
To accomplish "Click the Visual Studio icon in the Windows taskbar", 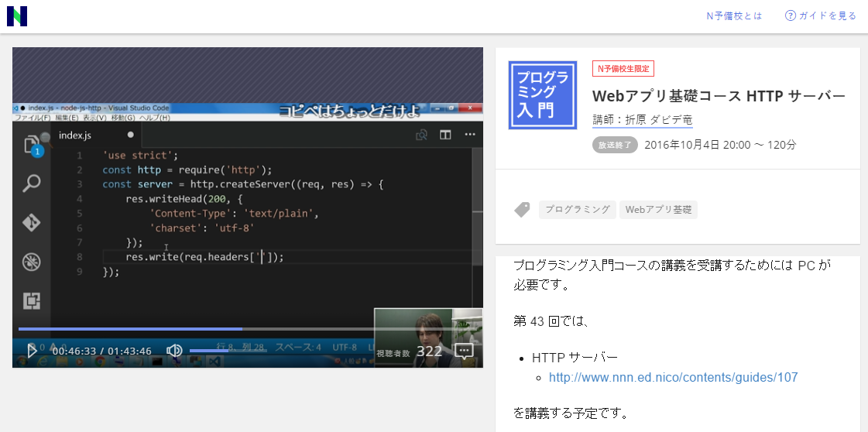I will pos(214,362).
